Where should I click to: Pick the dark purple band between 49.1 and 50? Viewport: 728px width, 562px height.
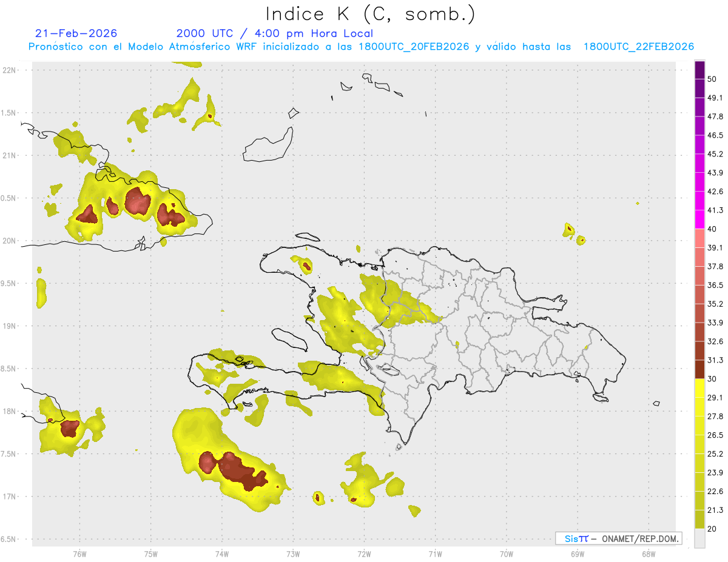(x=699, y=89)
